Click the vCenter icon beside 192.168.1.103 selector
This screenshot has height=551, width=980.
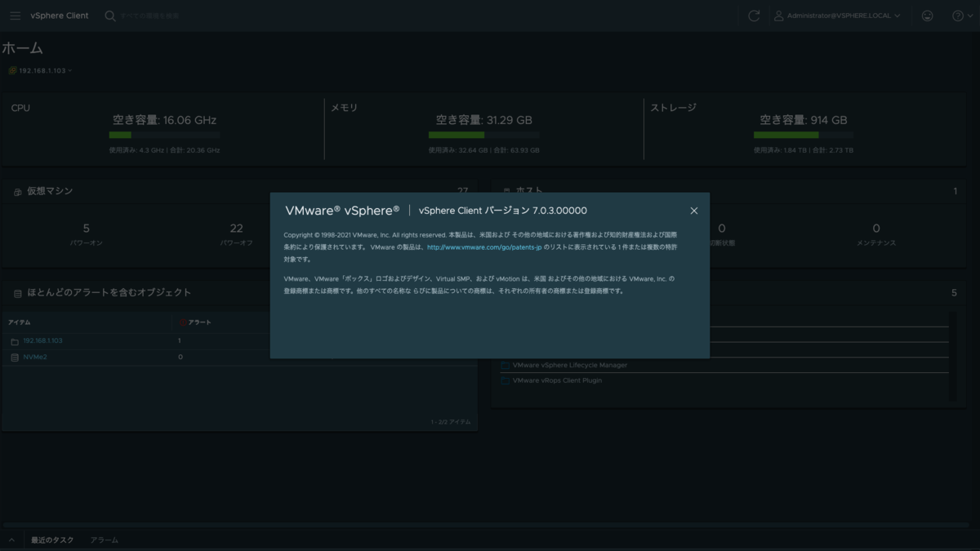[12, 70]
